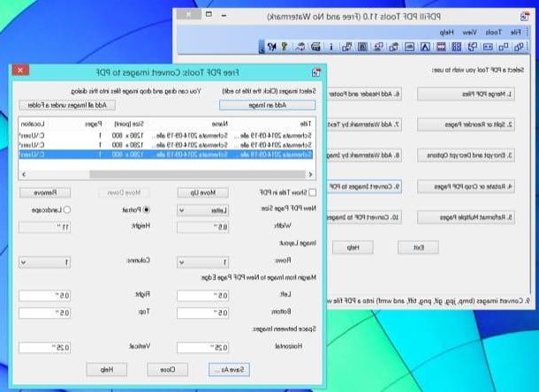Click the Height input field
Image resolution: width=539 pixels, height=392 pixels.
pyautogui.click(x=45, y=227)
